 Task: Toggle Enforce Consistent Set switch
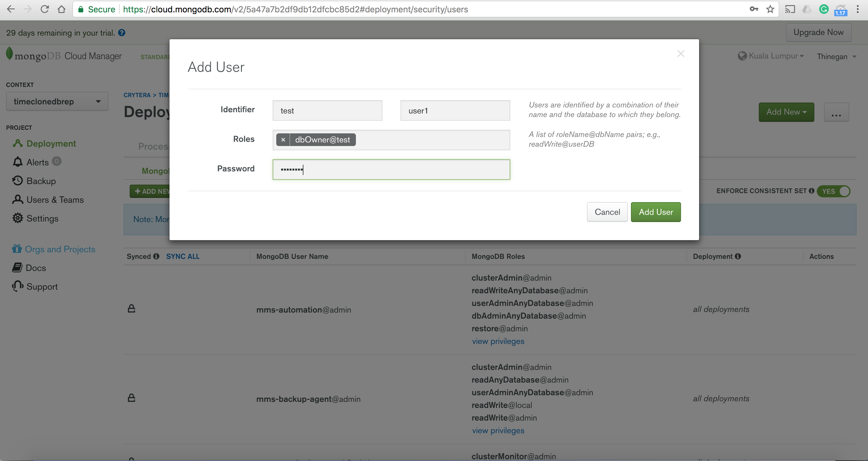click(833, 191)
